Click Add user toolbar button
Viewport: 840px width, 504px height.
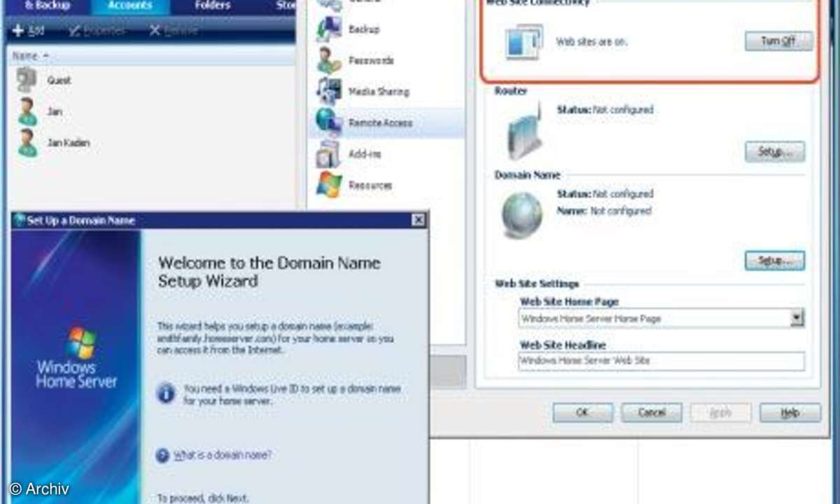click(x=29, y=31)
